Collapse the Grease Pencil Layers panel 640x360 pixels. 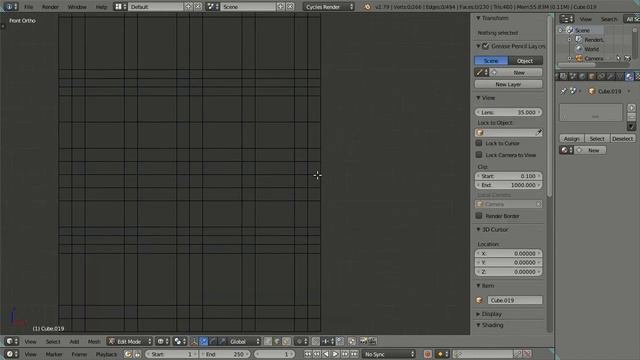[x=479, y=46]
